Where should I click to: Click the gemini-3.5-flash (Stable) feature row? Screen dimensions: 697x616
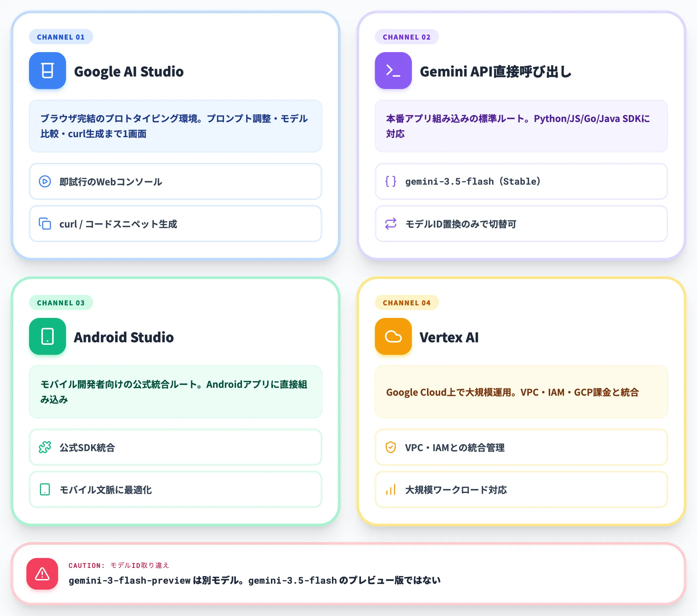pyautogui.click(x=521, y=182)
